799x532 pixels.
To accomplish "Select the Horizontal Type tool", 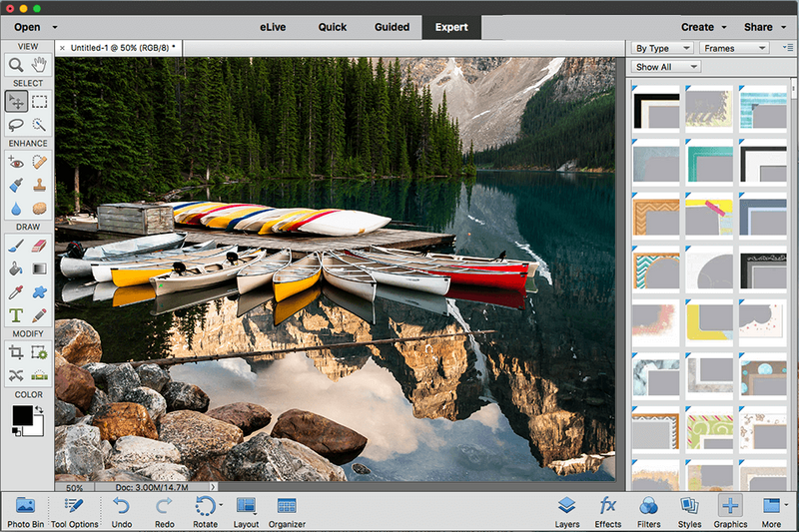I will (x=16, y=315).
